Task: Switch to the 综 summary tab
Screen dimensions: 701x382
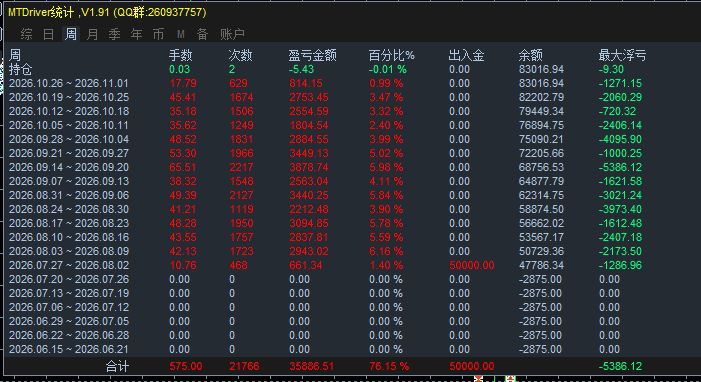Action: [x=26, y=34]
